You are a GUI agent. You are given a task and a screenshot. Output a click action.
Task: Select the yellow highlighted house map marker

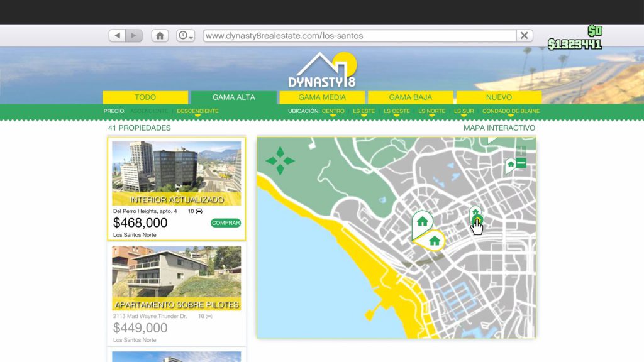(433, 241)
